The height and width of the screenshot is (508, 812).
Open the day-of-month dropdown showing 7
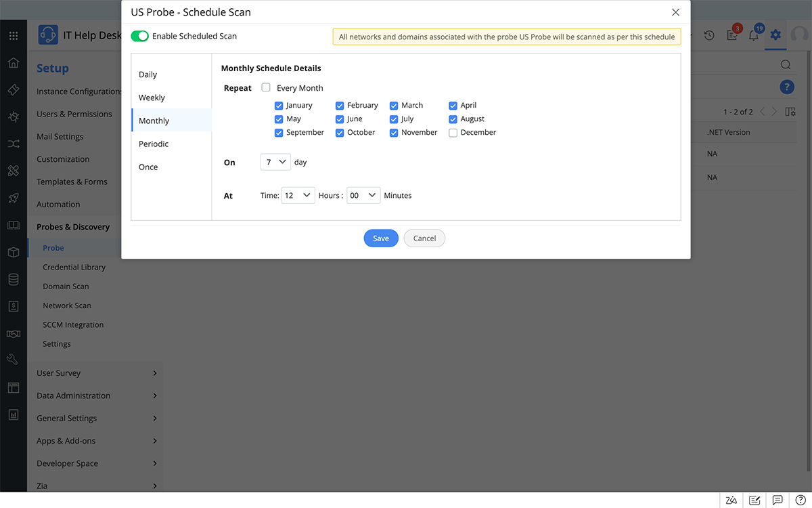coord(275,163)
